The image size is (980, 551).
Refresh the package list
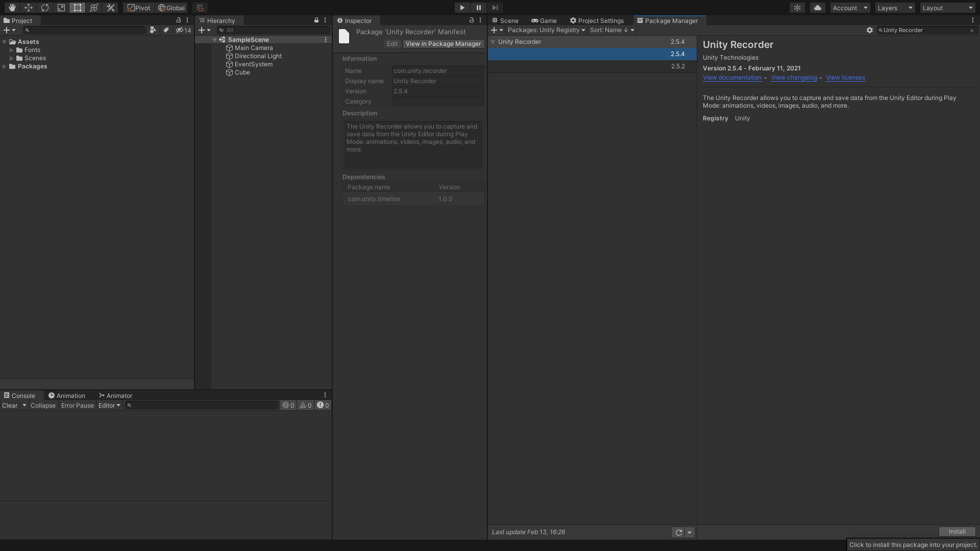pyautogui.click(x=678, y=533)
